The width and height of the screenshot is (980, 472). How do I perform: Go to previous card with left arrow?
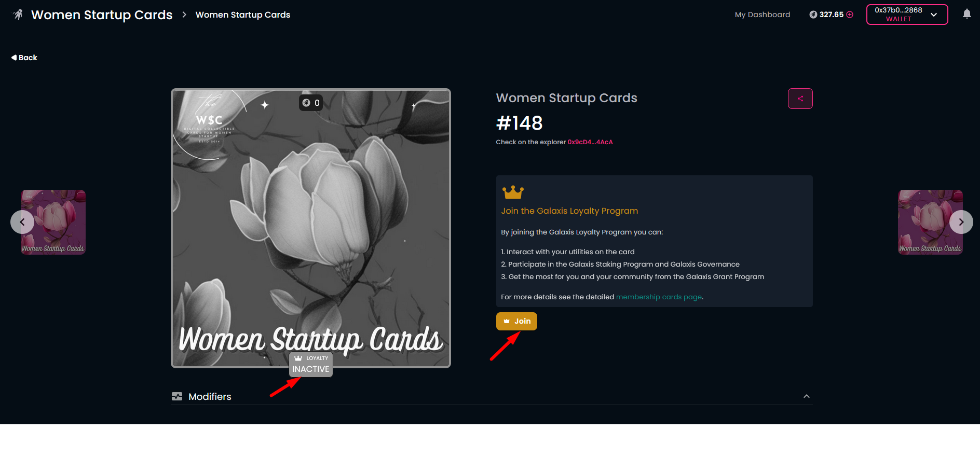point(22,222)
